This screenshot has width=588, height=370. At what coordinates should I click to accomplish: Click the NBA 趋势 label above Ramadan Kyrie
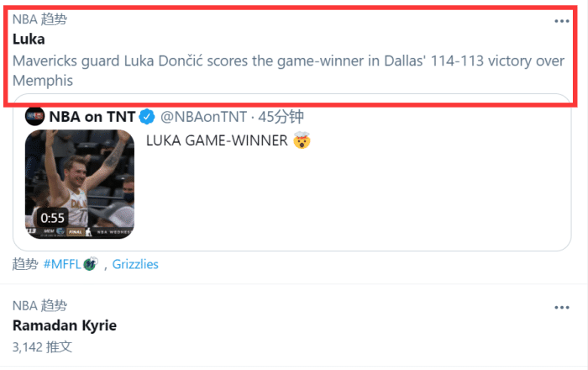(39, 305)
